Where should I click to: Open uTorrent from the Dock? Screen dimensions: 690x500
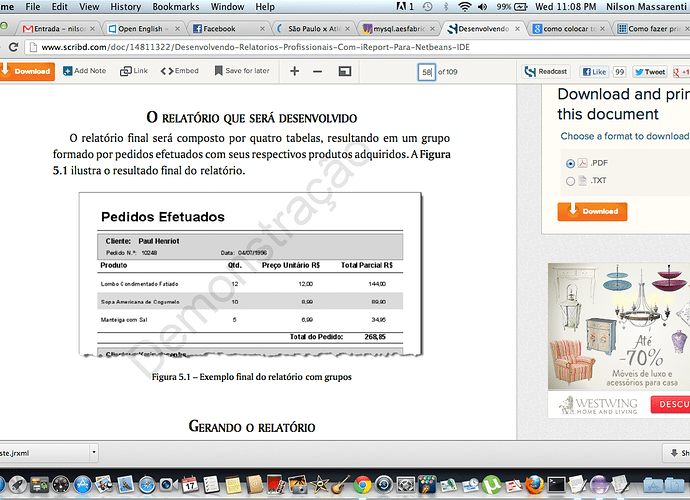(x=491, y=485)
